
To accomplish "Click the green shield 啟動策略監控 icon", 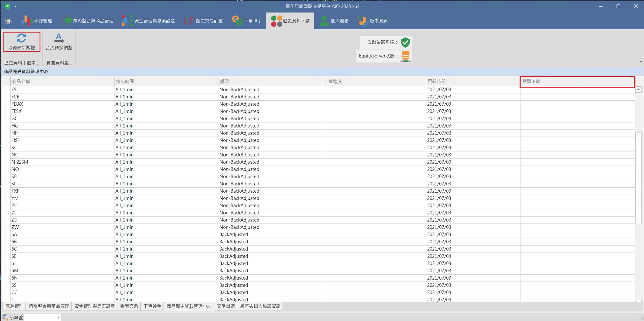I will point(405,42).
